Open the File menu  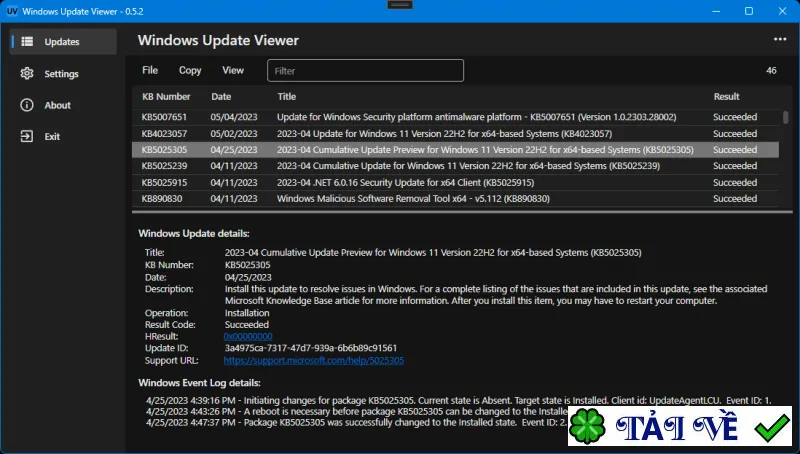pyautogui.click(x=150, y=70)
